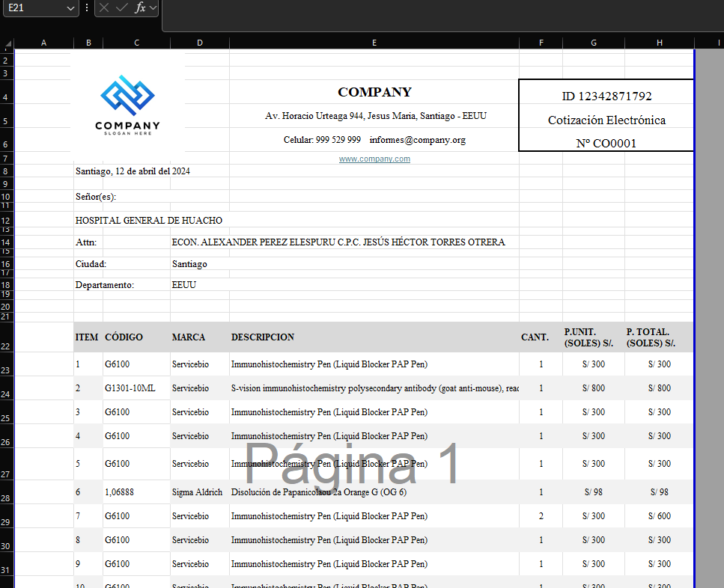Select row 22 header

point(7,338)
